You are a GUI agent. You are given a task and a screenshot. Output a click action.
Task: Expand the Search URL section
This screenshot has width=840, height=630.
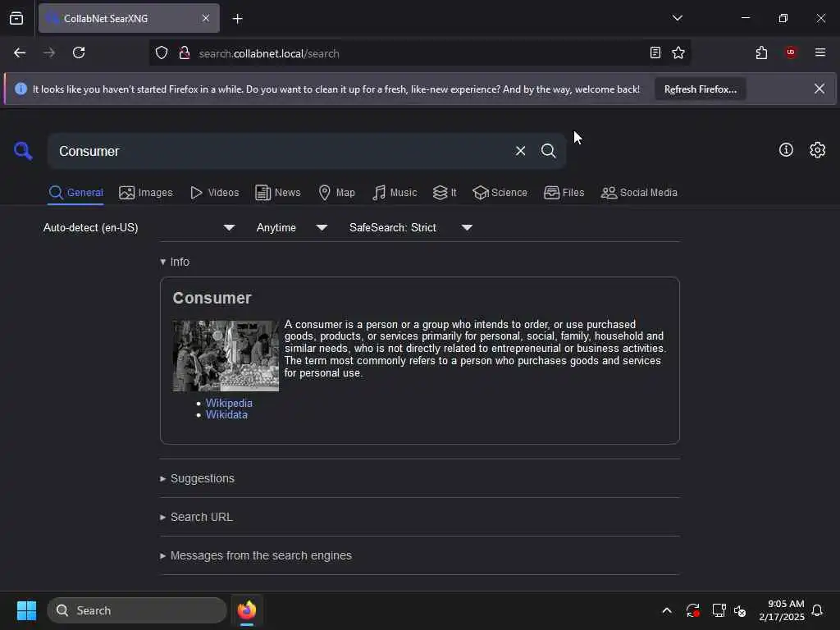(196, 517)
